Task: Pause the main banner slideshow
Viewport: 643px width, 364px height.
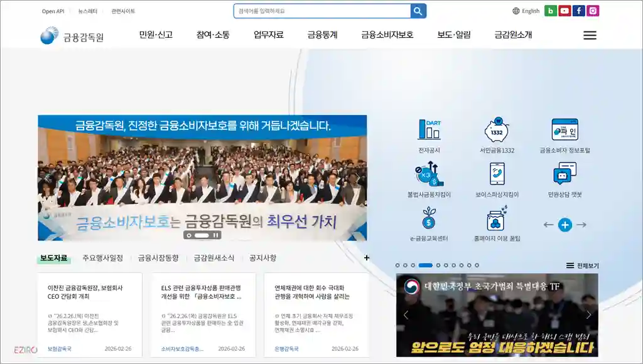Action: [x=215, y=234]
